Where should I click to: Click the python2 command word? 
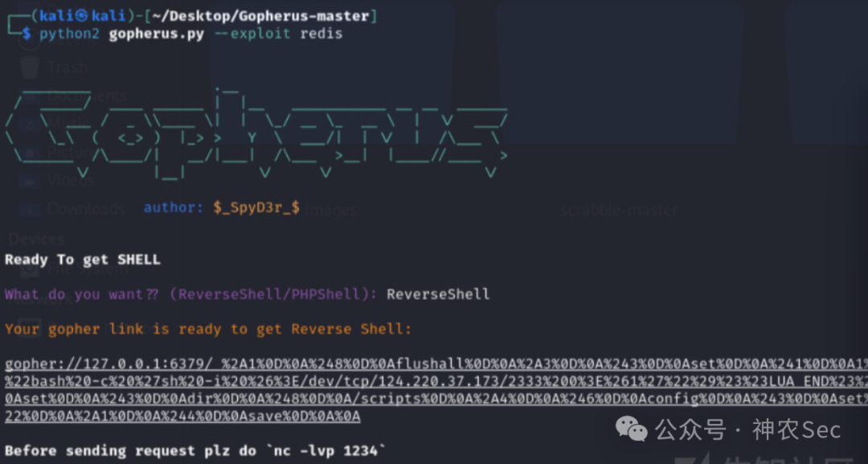69,34
